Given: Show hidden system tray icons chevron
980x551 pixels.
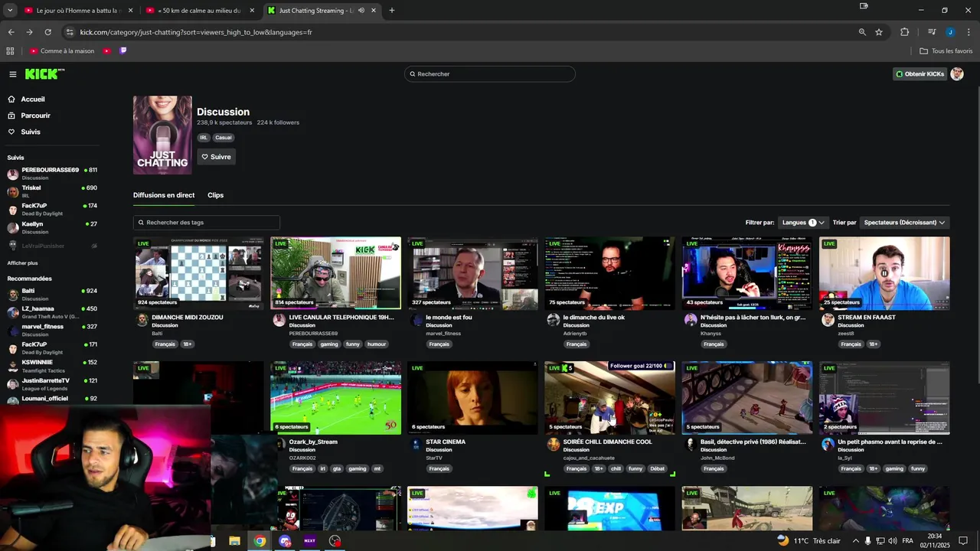Looking at the screenshot, I should 856,541.
